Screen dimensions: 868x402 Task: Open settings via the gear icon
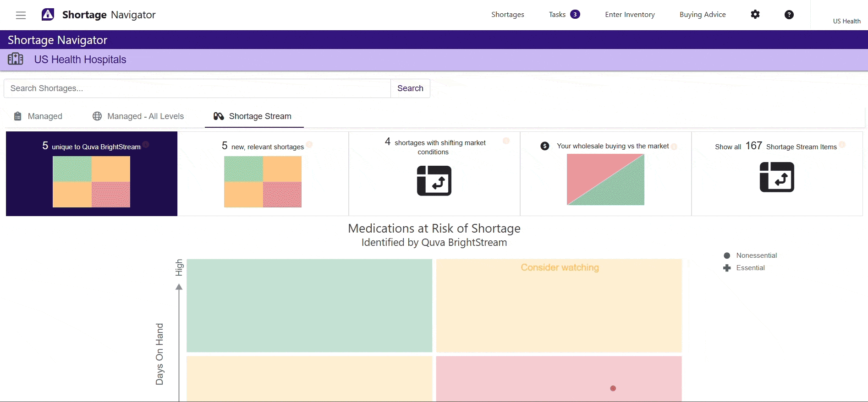pos(755,15)
